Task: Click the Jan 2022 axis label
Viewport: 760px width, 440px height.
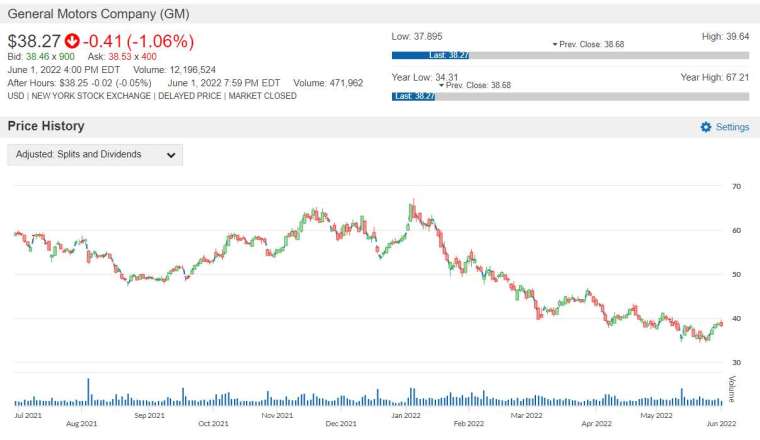Action: [x=406, y=415]
